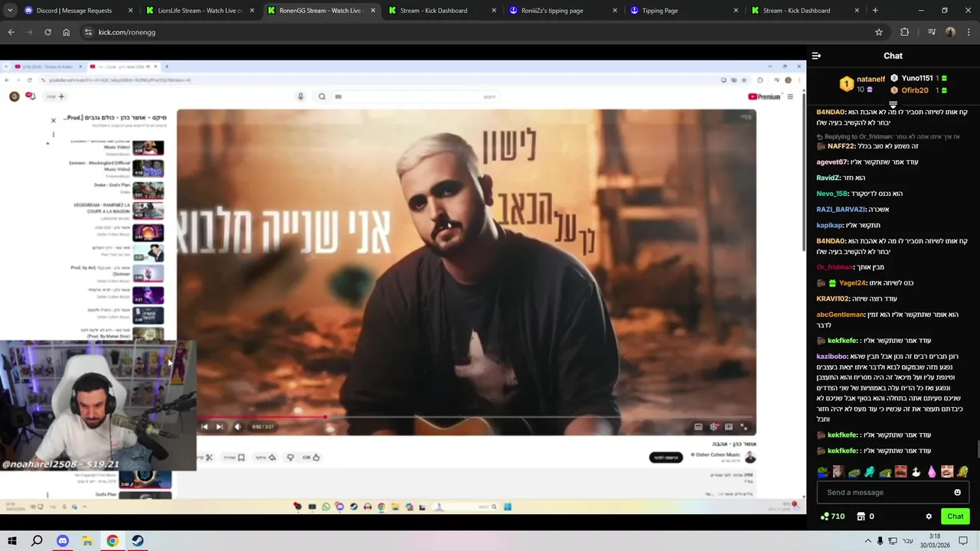The image size is (980, 551).
Task: Switch to last Stream - Kick Dashboard tab
Action: coord(805,11)
